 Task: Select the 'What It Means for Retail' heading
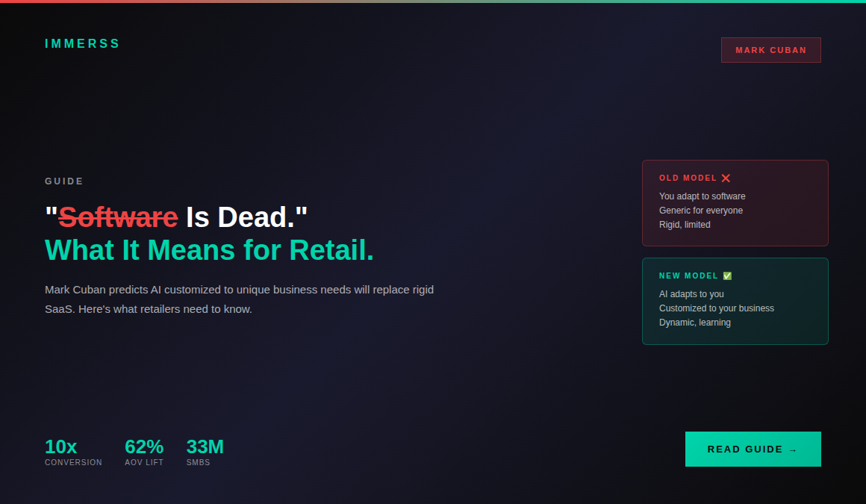pos(209,250)
